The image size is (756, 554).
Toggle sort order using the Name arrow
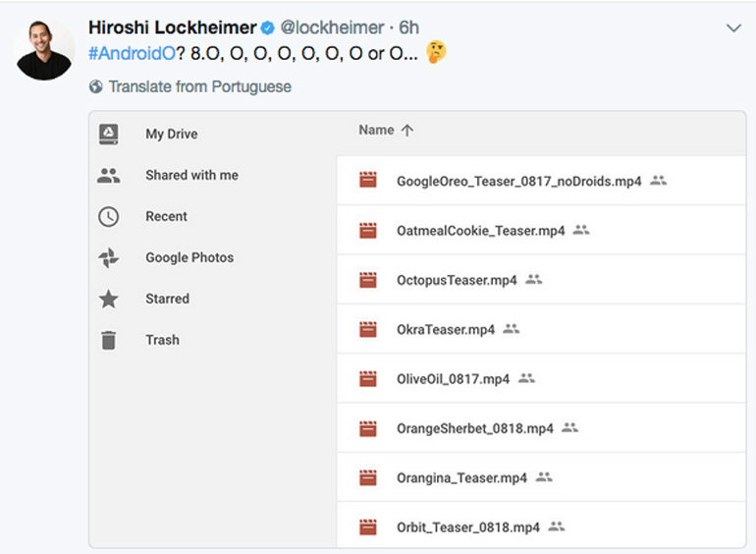[x=408, y=131]
